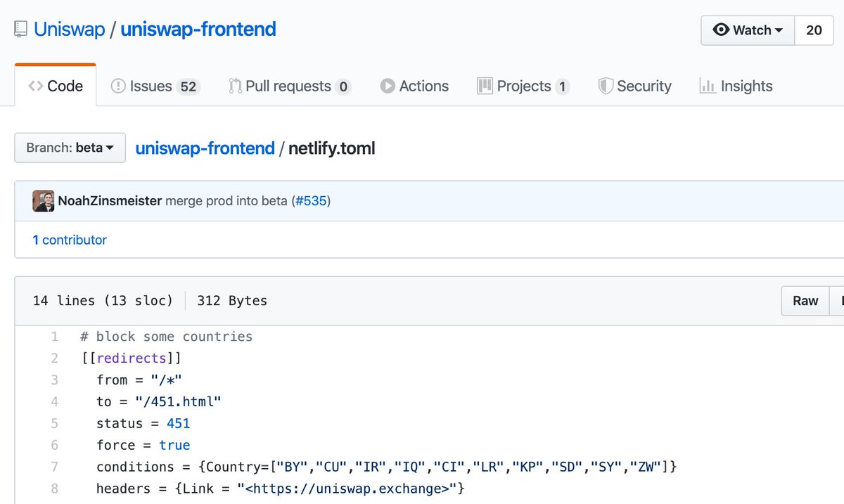Click the eye icon in Watch button
This screenshot has width=844, height=504.
[721, 30]
